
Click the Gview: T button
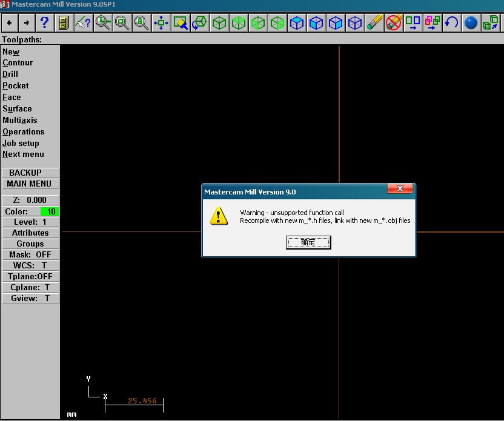[30, 298]
